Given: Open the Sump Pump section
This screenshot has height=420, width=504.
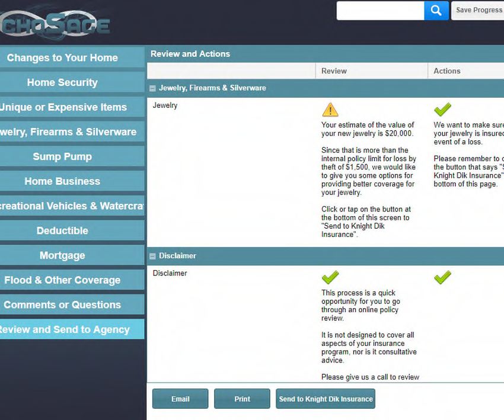Looking at the screenshot, I should coord(72,156).
